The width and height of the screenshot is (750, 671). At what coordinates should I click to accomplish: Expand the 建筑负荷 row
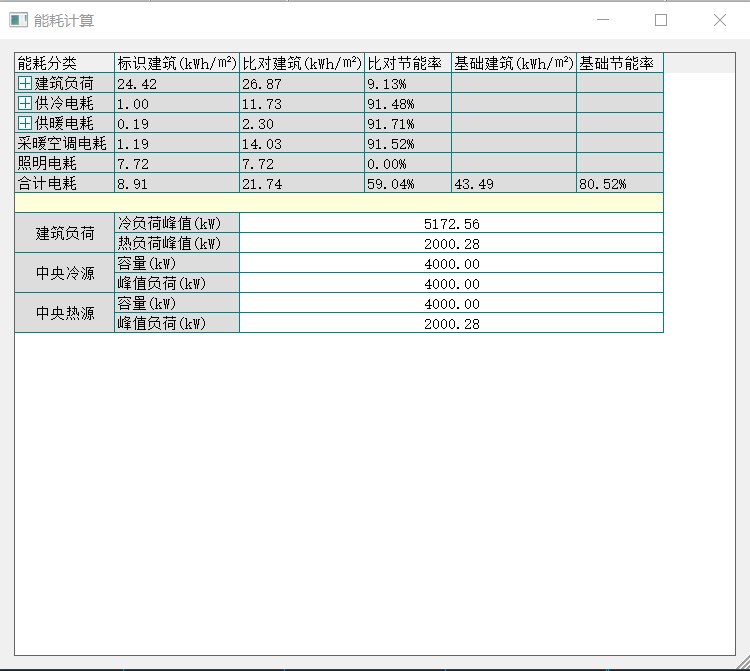click(x=25, y=84)
